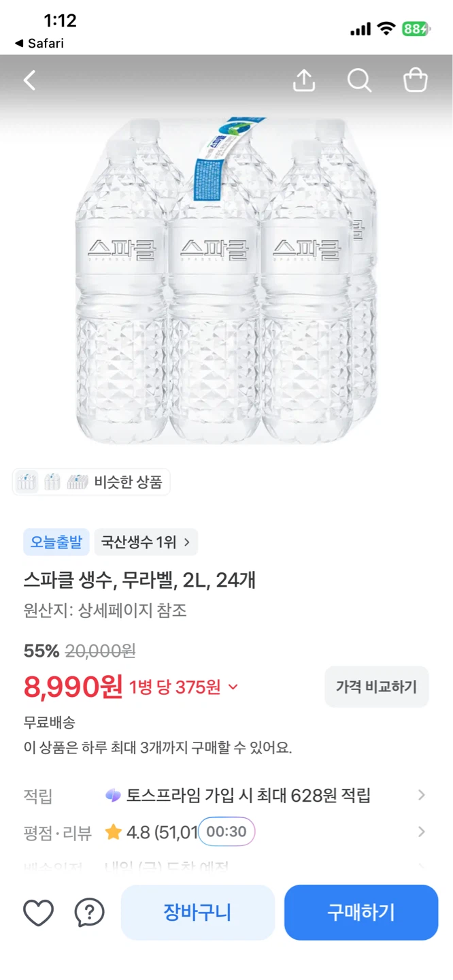The height and width of the screenshot is (980, 453).
Task: Tap the 오늘출발 badge
Action: click(x=56, y=542)
